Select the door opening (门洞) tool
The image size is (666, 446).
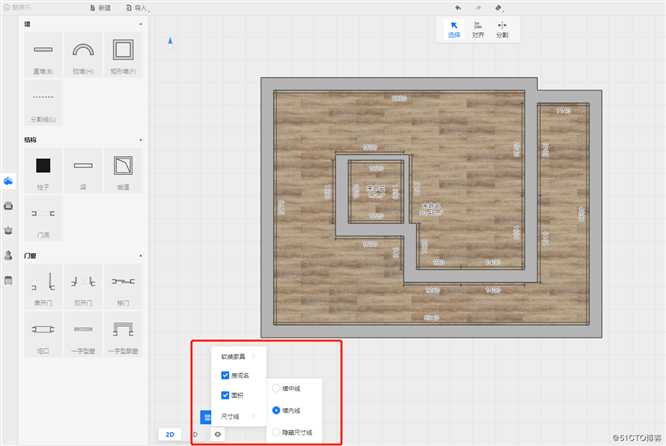[x=43, y=218]
